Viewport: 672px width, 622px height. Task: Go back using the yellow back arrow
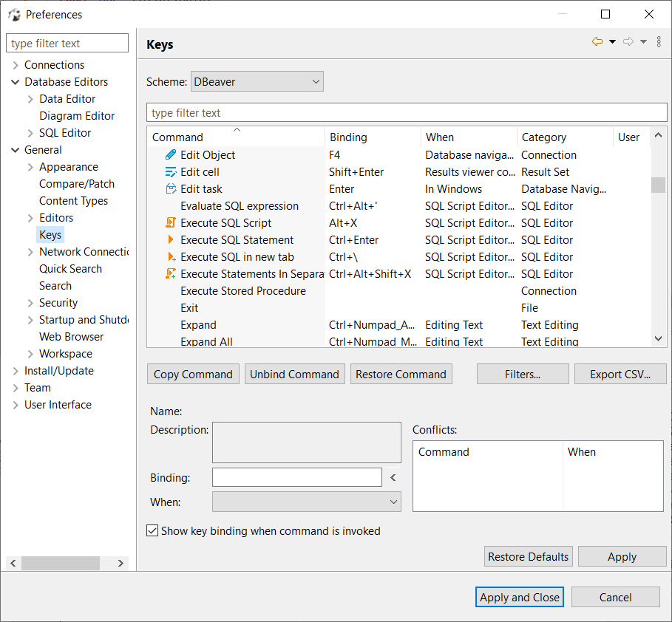point(597,41)
